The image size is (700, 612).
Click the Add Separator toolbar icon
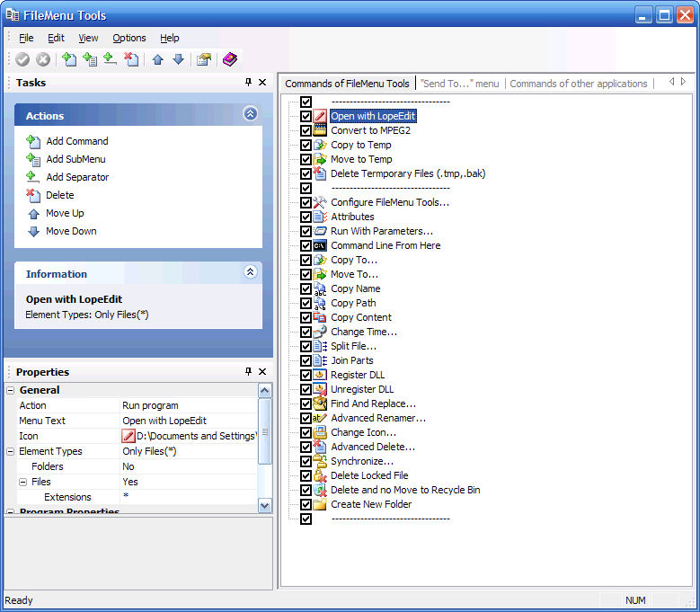110,59
